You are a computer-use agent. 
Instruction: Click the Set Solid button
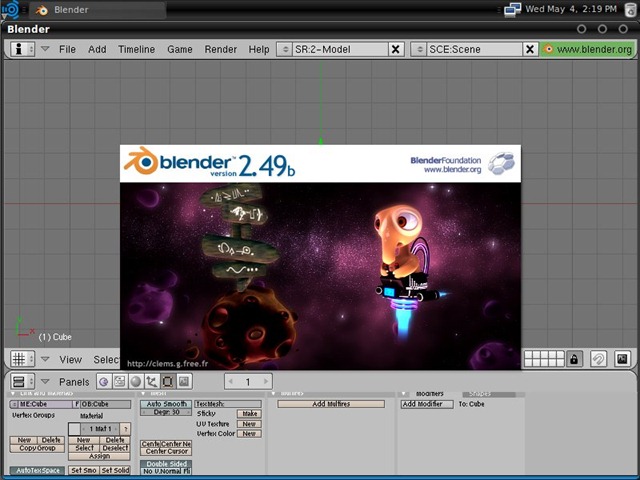[115, 470]
